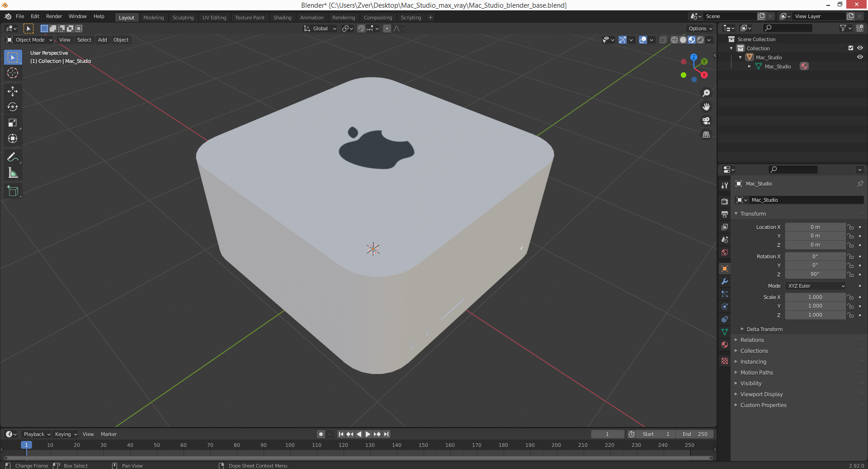Open viewport Options dropdown

click(701, 28)
